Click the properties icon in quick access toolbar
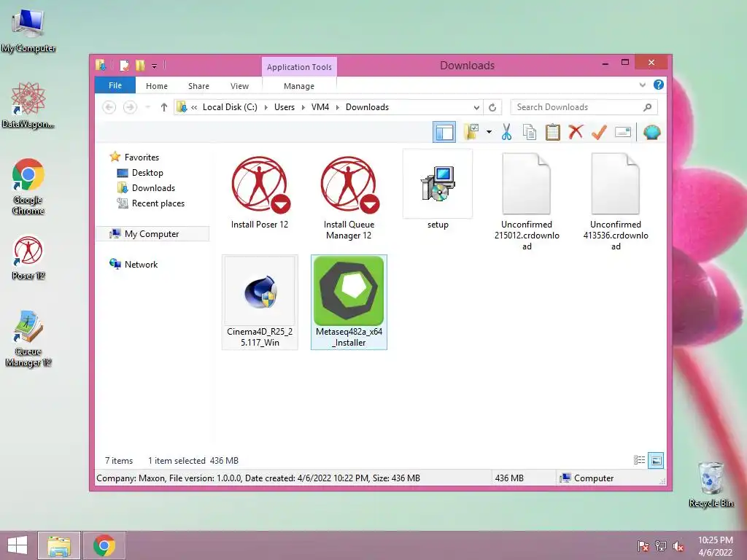 click(124, 65)
